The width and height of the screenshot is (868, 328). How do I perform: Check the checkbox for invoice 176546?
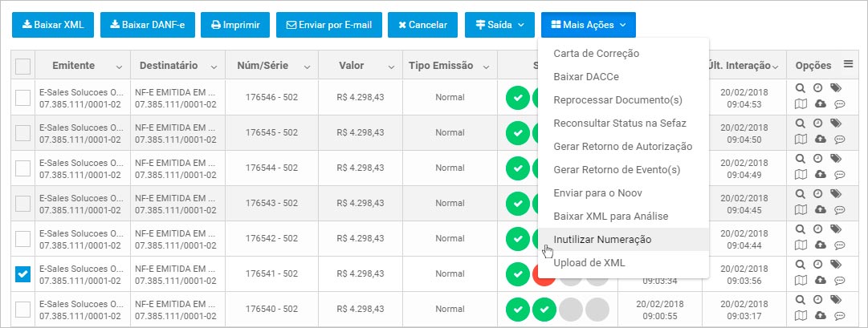22,97
